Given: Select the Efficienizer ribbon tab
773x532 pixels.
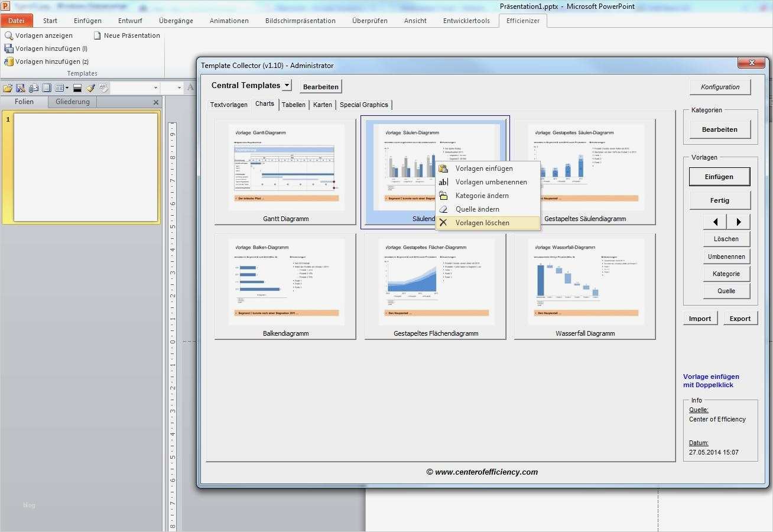Looking at the screenshot, I should pyautogui.click(x=523, y=21).
